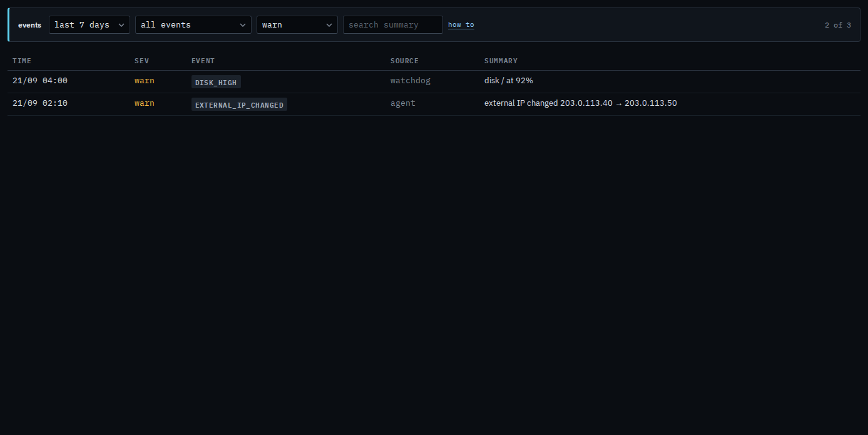
Task: Click the 21/09 02:10 timestamp cell
Action: coord(40,103)
